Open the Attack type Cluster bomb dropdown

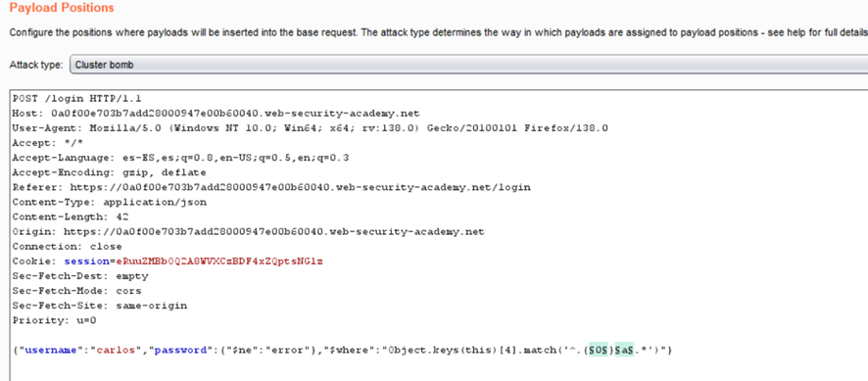(468, 65)
